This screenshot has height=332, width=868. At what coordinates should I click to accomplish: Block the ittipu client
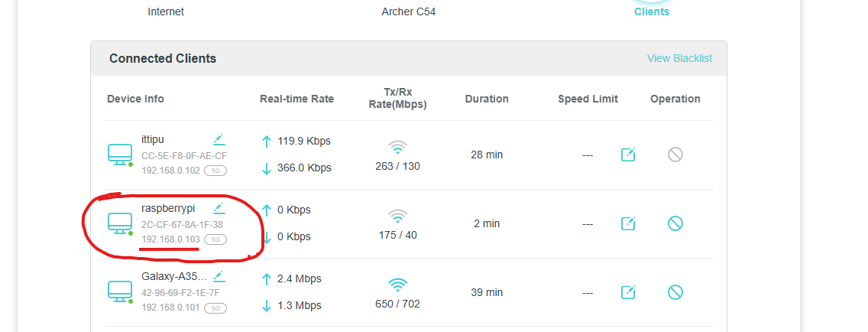click(x=675, y=155)
